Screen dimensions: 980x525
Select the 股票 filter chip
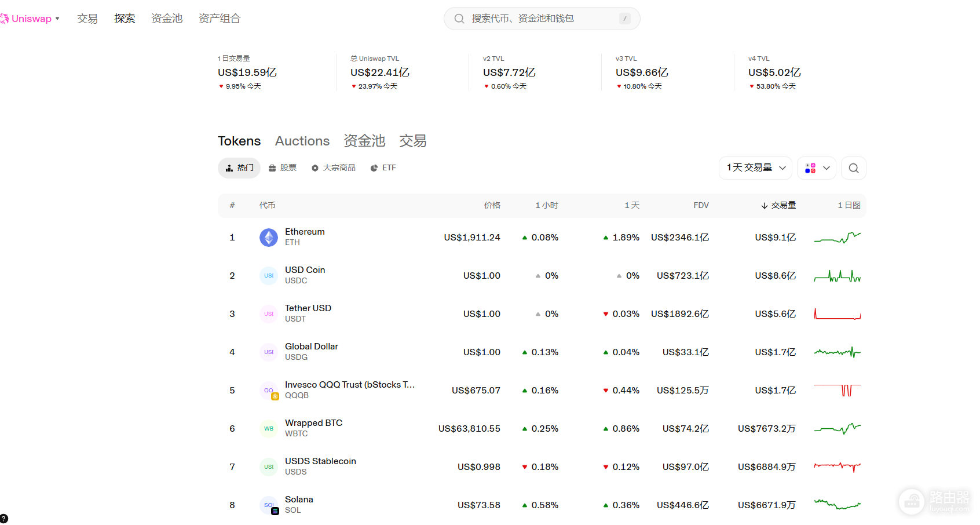[283, 168]
